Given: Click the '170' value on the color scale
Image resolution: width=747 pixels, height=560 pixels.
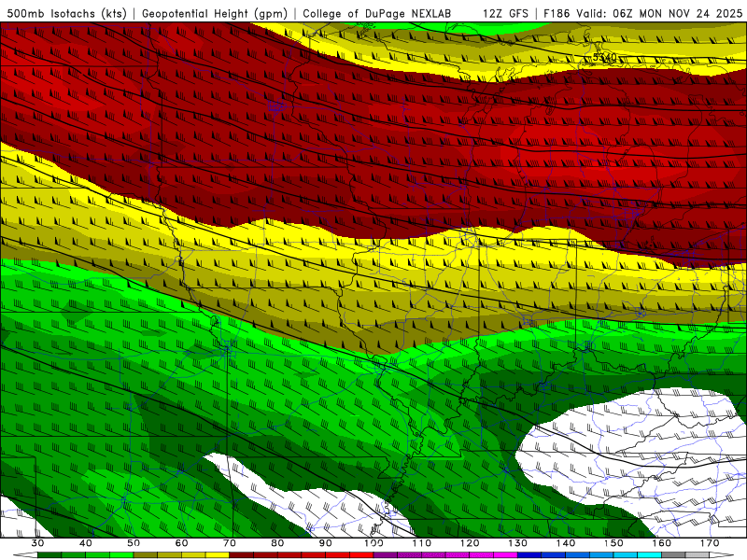Looking at the screenshot, I should click(x=710, y=543).
